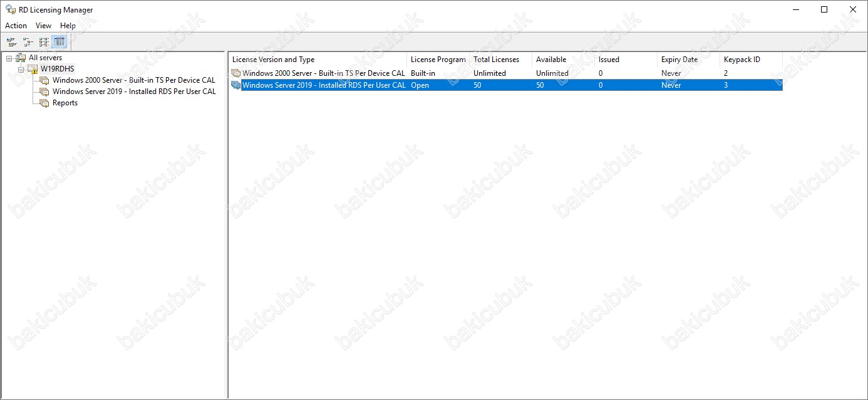The image size is (868, 400).
Task: Click the Unlimited available cell
Action: tap(552, 73)
